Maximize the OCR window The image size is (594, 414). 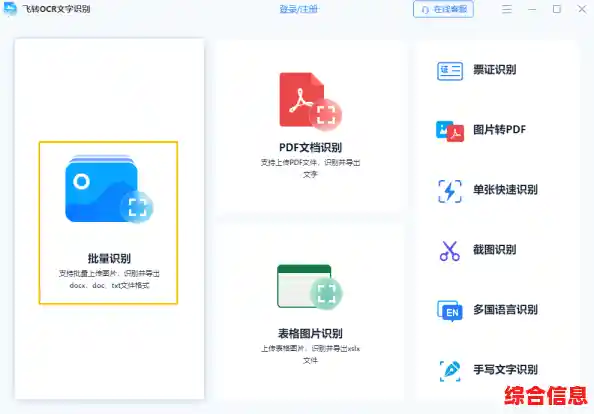point(556,9)
